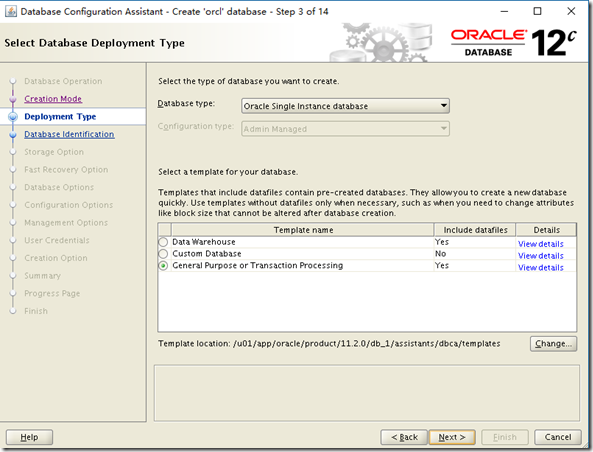Cancel the database creation wizard
This screenshot has width=593, height=452.
[x=558, y=437]
